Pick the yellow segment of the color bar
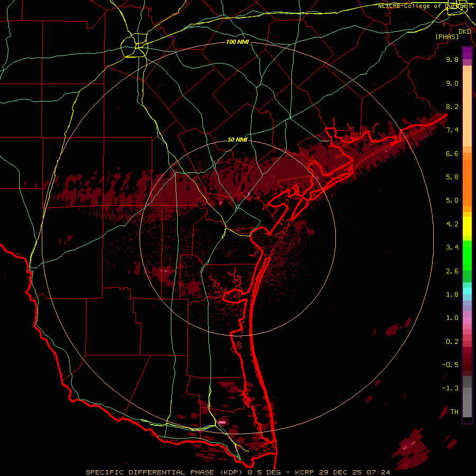The height and width of the screenshot is (476, 476). click(x=467, y=226)
